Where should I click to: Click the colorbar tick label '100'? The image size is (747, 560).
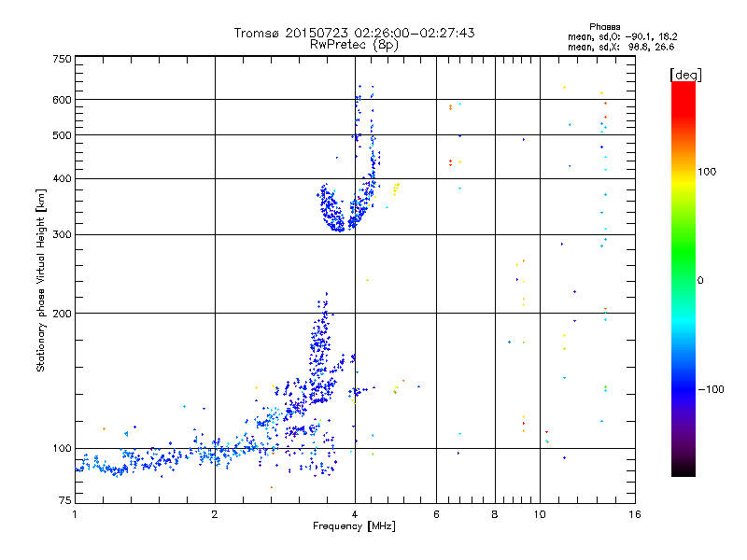tap(707, 172)
